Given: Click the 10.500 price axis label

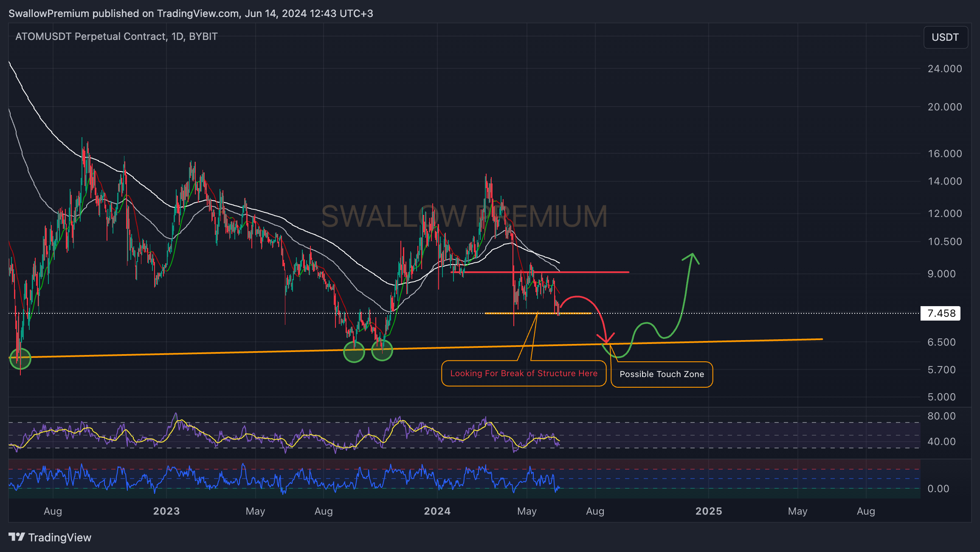Looking at the screenshot, I should tap(945, 242).
